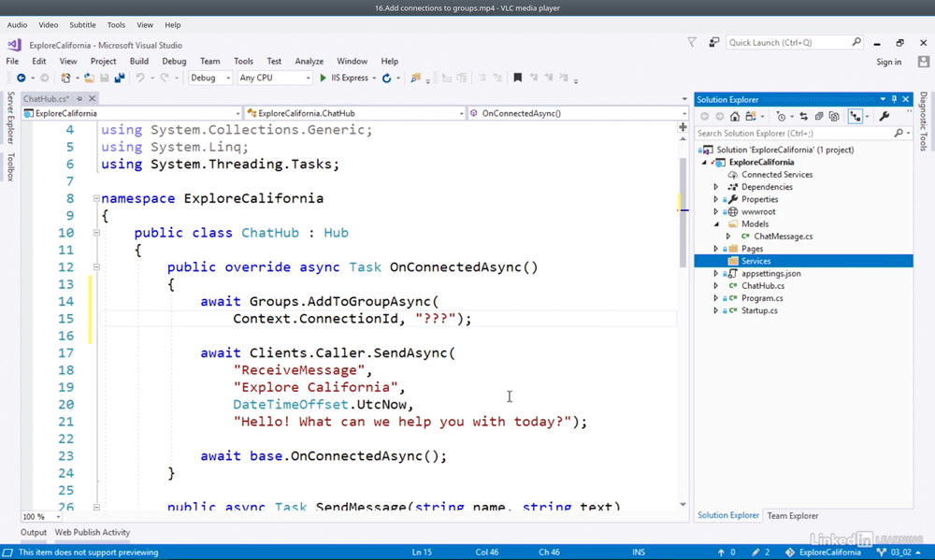Open the Server Explorer side tab

[x=10, y=118]
